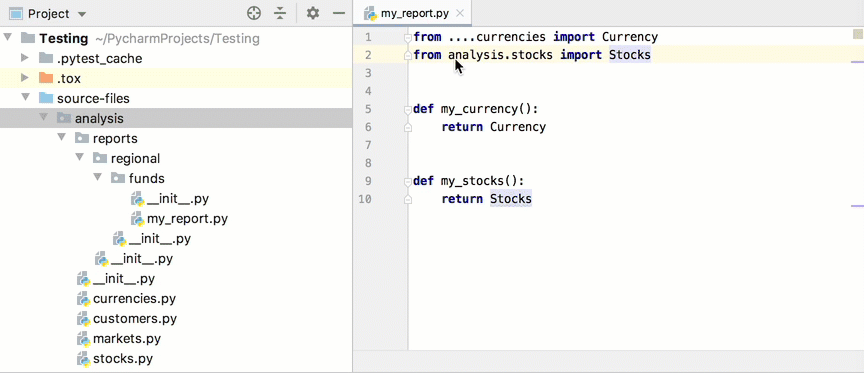Click '~/PycharmProjects/Testing' path text
Viewport: 864px width, 373px height.
point(177,39)
